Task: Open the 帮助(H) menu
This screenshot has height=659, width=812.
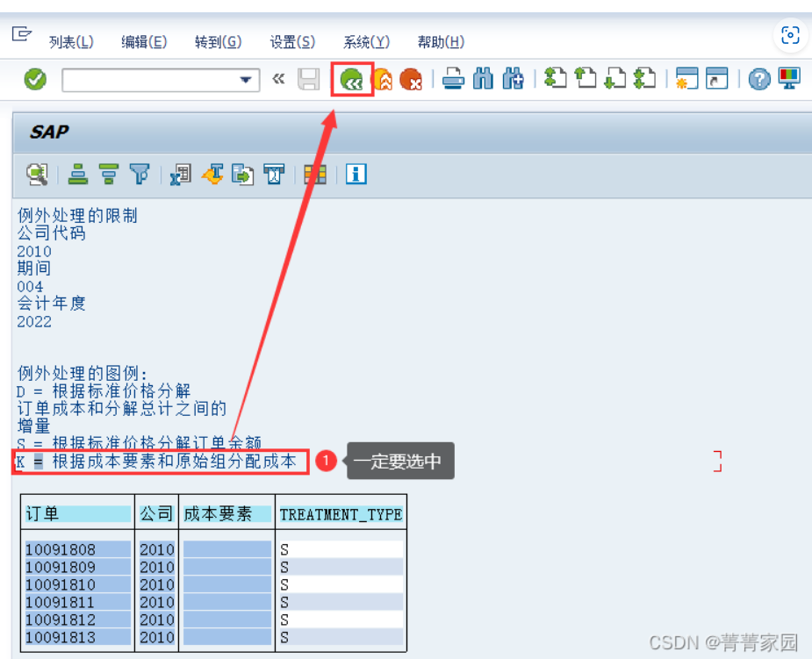Action: click(441, 42)
